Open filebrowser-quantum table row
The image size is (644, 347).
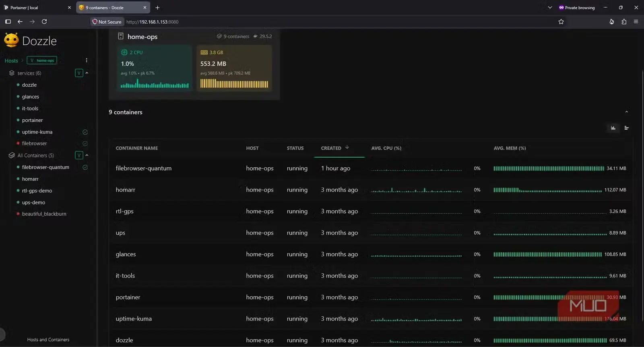tap(370, 168)
